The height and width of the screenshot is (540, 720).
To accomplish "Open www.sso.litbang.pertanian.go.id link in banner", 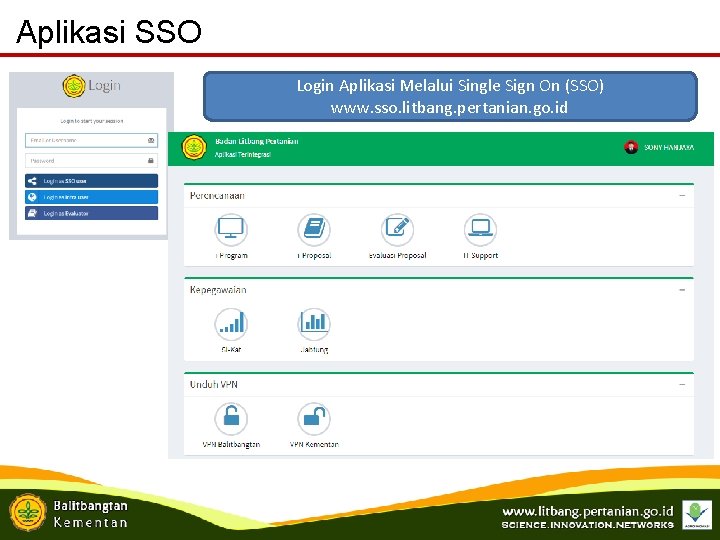I will (x=449, y=108).
